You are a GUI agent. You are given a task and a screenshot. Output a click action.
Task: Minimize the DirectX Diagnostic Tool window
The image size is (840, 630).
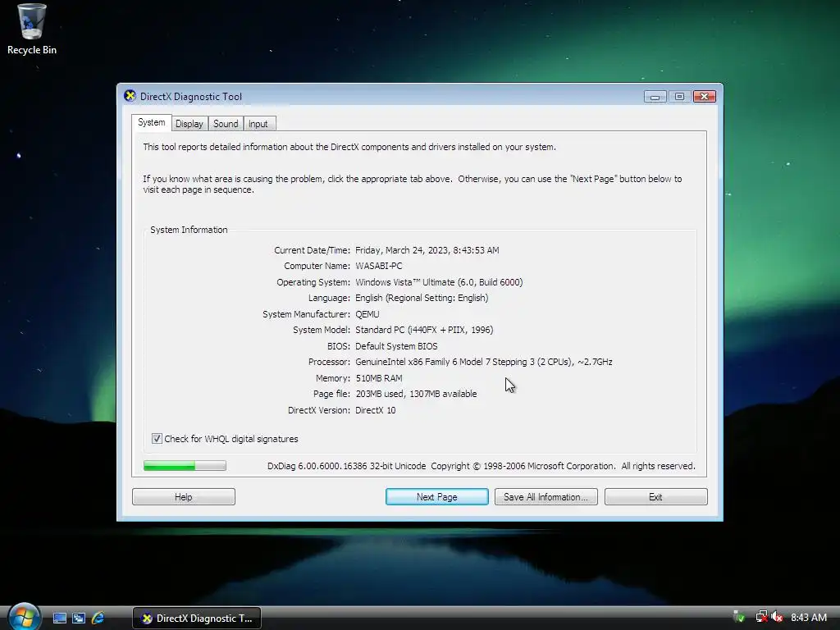655,97
